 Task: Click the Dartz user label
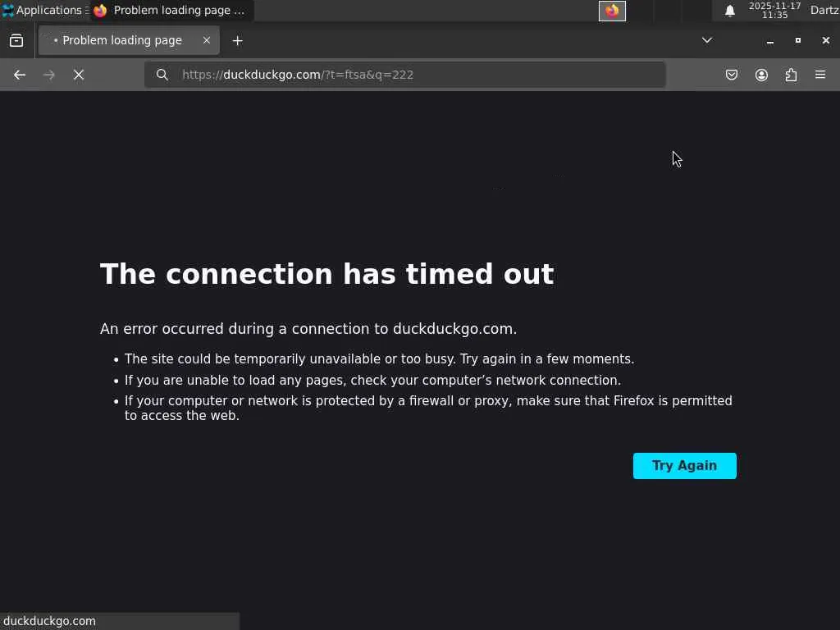pos(824,10)
